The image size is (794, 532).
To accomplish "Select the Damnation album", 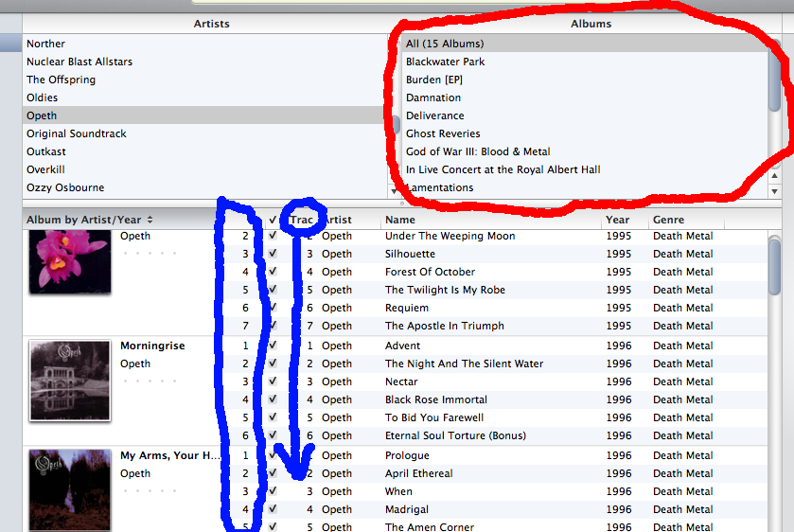I will point(585,98).
